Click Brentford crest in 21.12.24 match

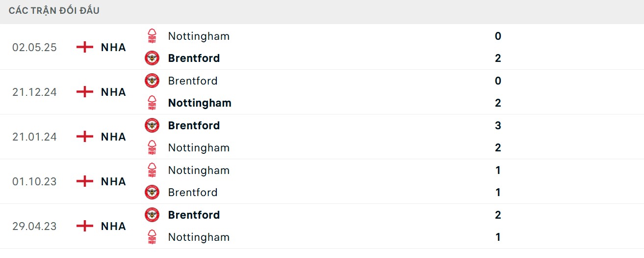[152, 81]
